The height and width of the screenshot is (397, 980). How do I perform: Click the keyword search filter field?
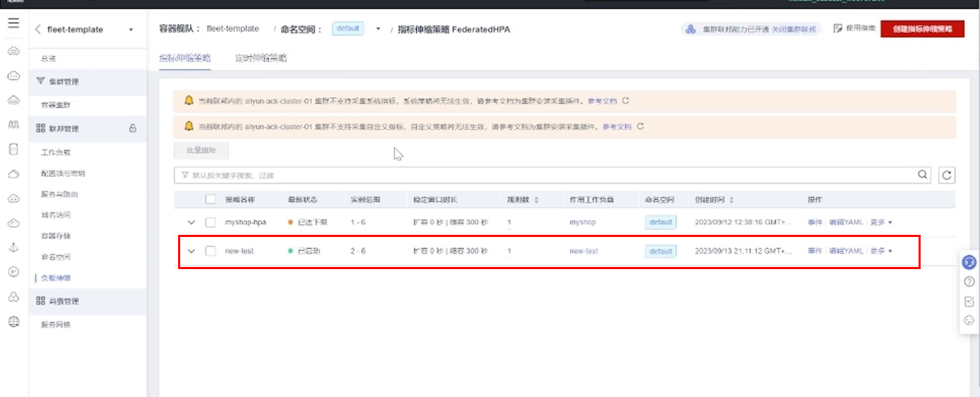(552, 175)
